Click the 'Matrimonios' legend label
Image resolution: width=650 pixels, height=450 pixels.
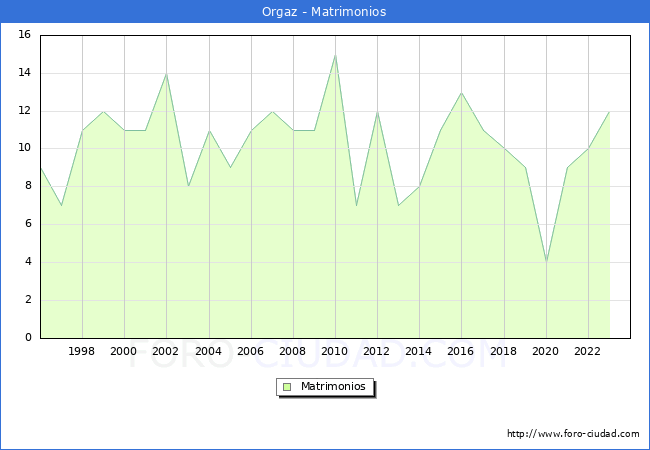coord(333,386)
